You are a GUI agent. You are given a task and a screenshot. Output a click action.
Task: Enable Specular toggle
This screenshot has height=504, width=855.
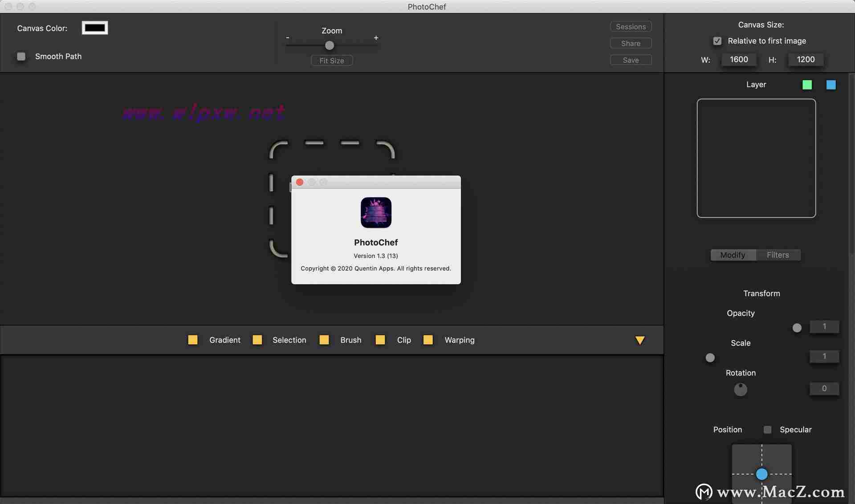click(x=767, y=429)
